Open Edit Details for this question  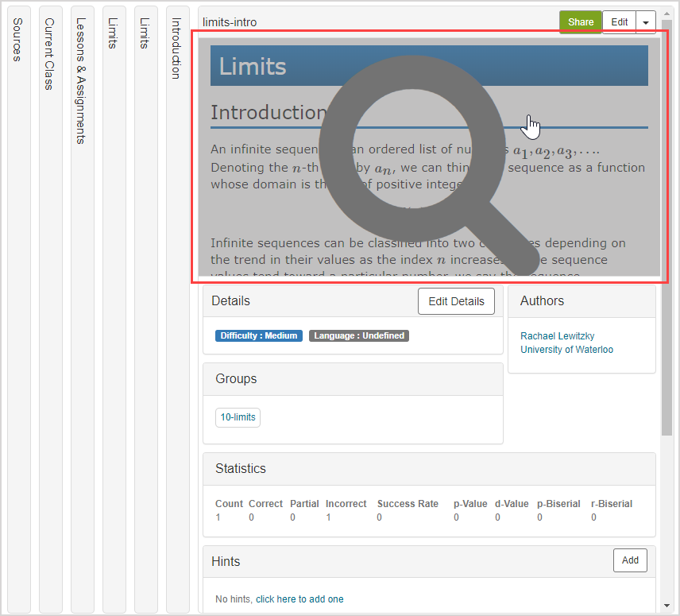pyautogui.click(x=456, y=301)
